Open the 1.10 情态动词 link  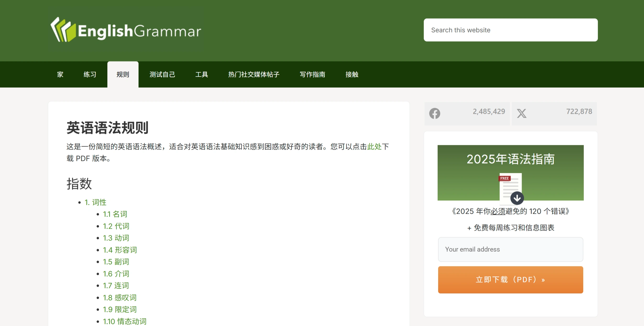[125, 321]
